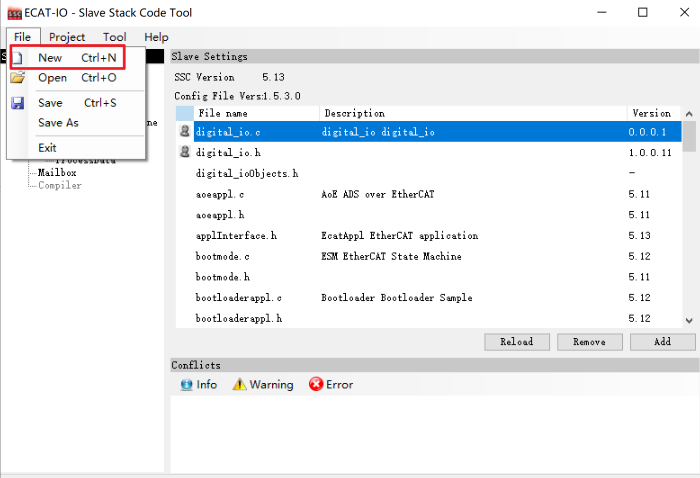
Task: Toggle the Info filter in Conflicts
Action: coord(198,384)
